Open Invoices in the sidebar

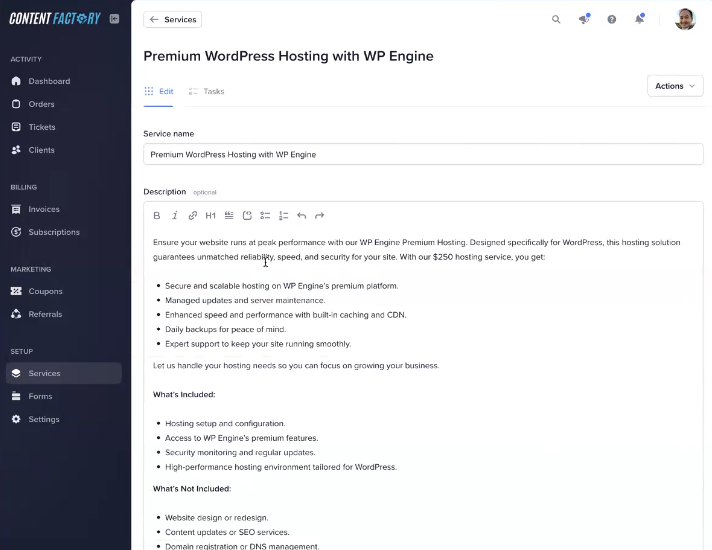tap(44, 209)
